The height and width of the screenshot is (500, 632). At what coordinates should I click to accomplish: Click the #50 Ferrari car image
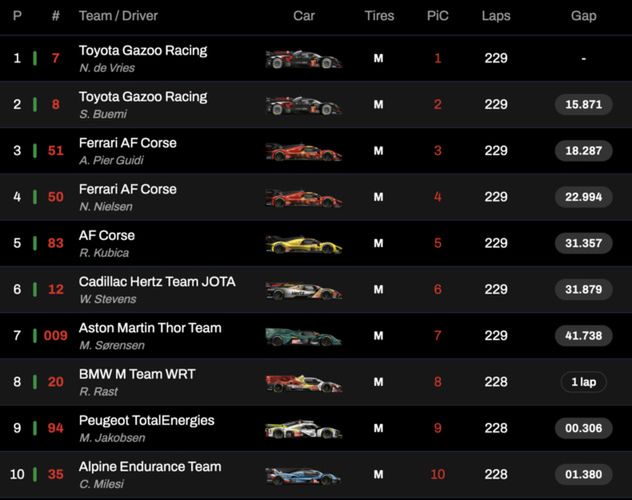[304, 198]
